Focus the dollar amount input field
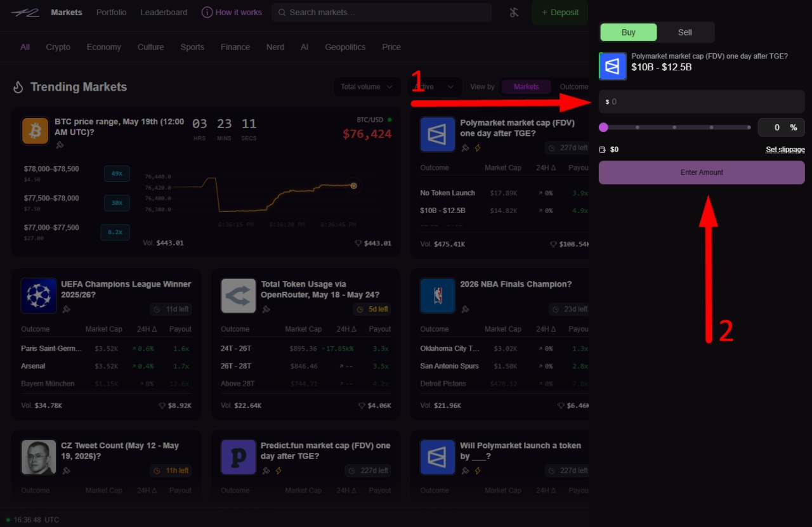Image resolution: width=812 pixels, height=527 pixels. pyautogui.click(x=702, y=101)
